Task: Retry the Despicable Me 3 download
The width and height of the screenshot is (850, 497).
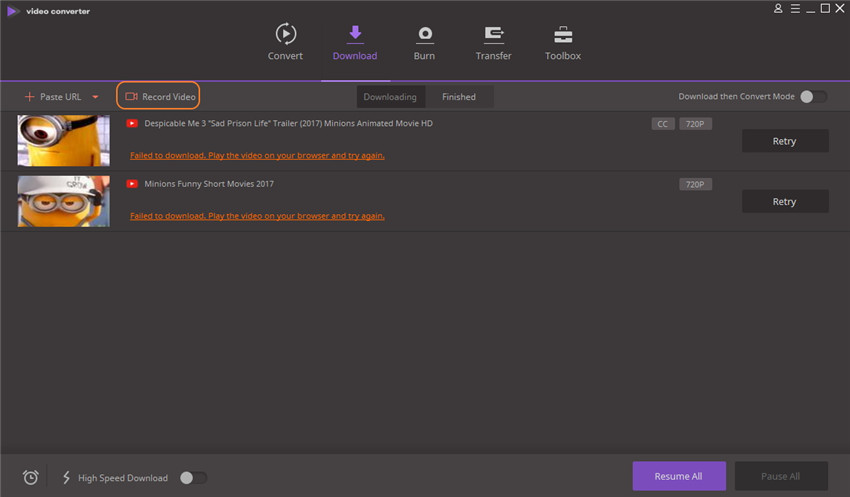Action: (x=785, y=141)
